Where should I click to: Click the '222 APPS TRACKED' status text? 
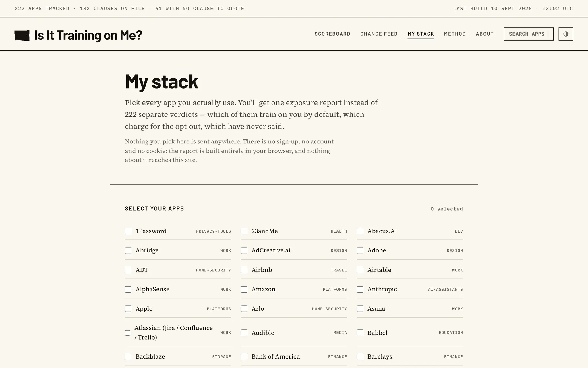42,9
